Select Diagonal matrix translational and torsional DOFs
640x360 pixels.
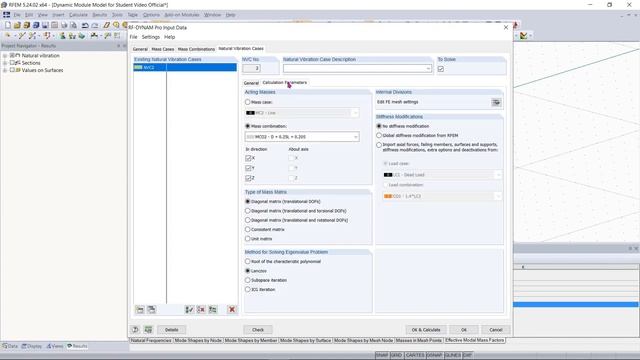click(x=247, y=211)
